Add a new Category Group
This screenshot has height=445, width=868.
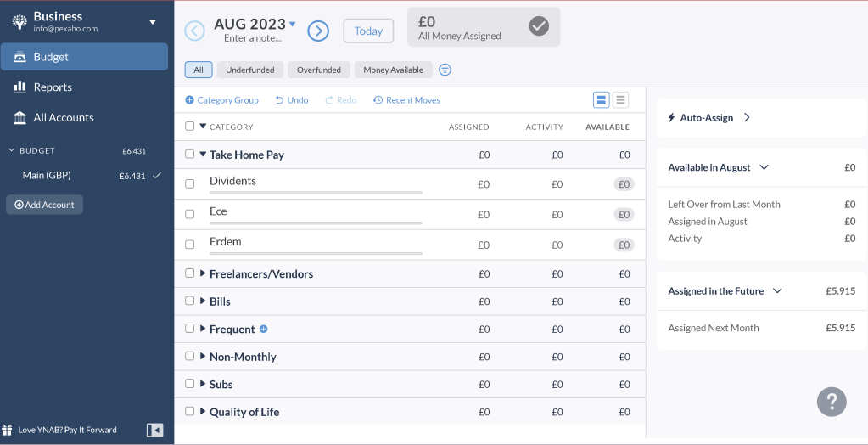pyautogui.click(x=221, y=100)
